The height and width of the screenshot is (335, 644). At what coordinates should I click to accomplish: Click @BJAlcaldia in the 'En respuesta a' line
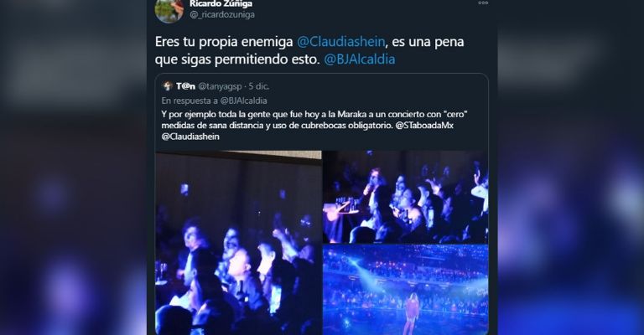point(243,100)
